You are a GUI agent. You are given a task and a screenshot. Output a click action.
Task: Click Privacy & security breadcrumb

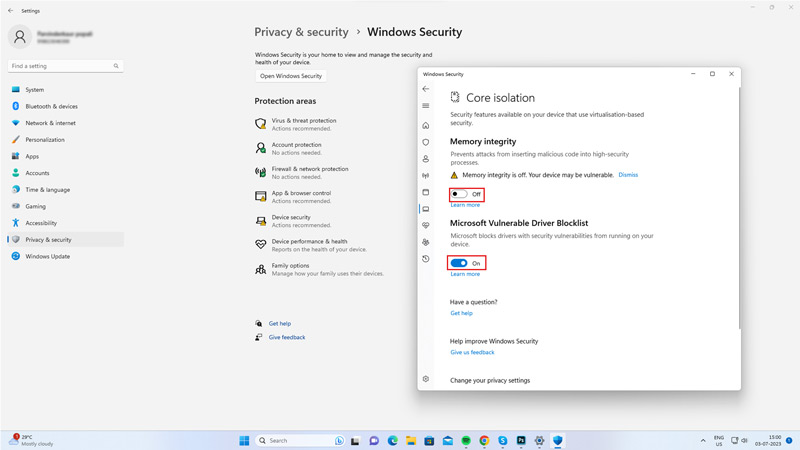pyautogui.click(x=301, y=32)
